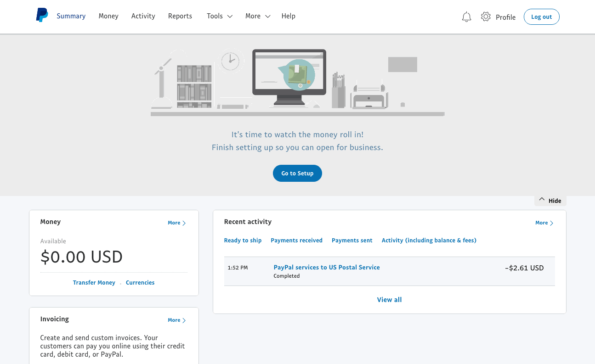
Task: Open the Activity menu item
Action: pos(143,16)
